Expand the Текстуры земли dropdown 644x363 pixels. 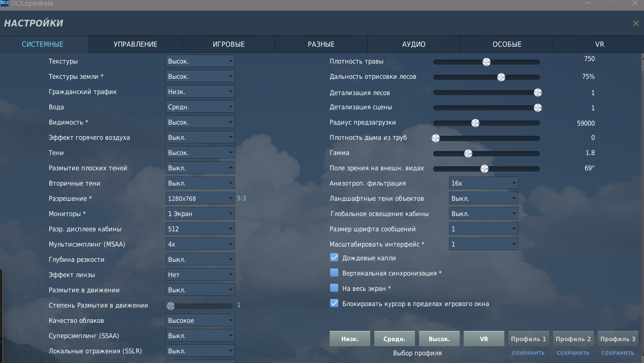point(200,76)
